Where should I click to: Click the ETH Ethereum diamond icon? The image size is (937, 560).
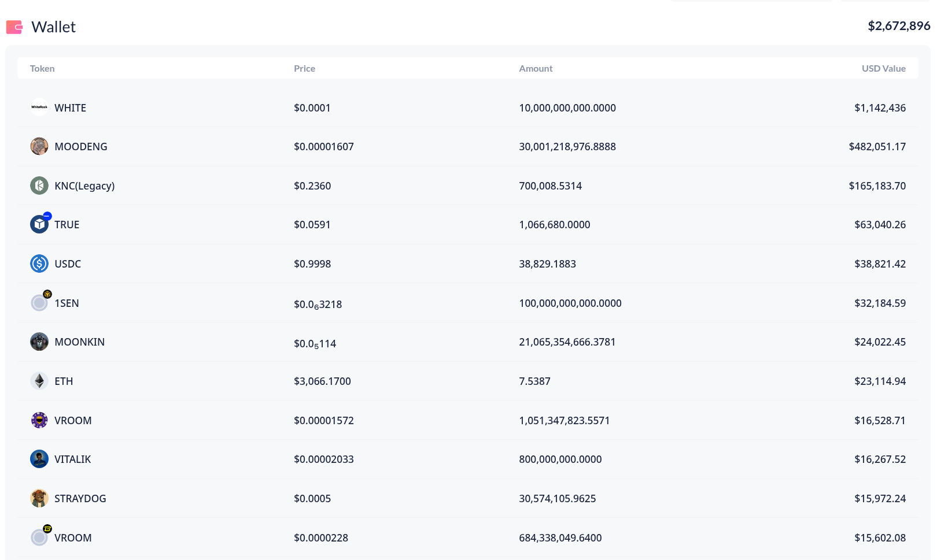pyautogui.click(x=39, y=381)
